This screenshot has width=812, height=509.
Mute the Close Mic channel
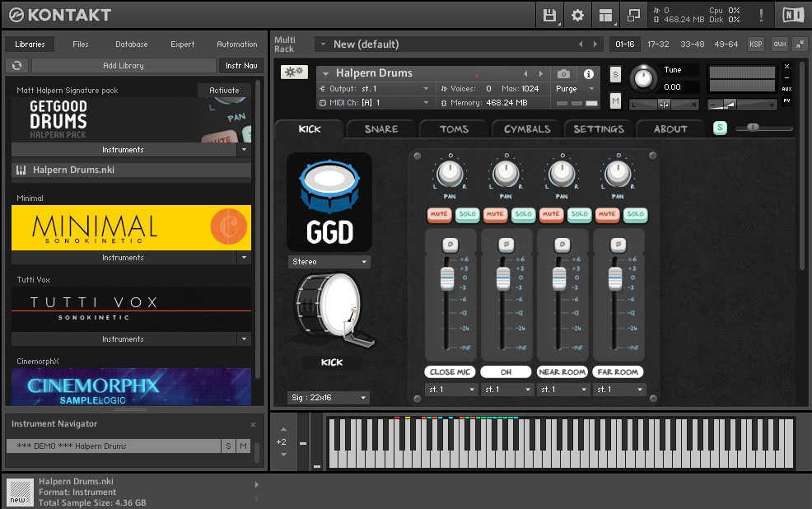coord(439,214)
